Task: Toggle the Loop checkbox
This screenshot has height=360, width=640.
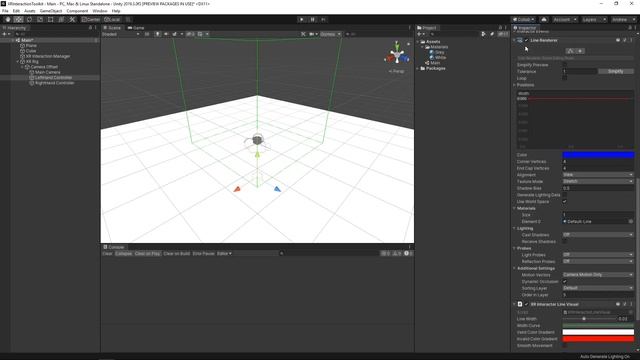Action: [565, 78]
